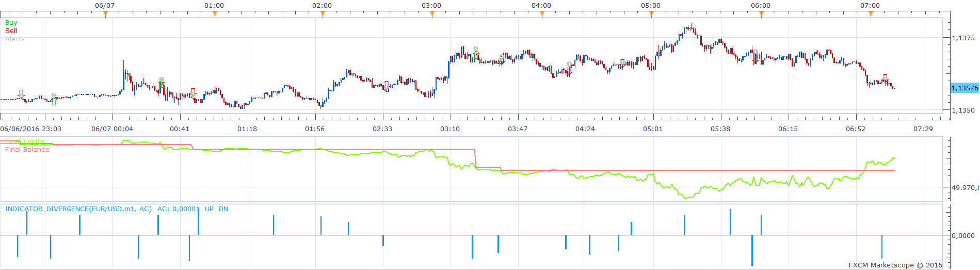The image size is (980, 270).
Task: Jump to the orange marker at 06:00
Action: (761, 14)
